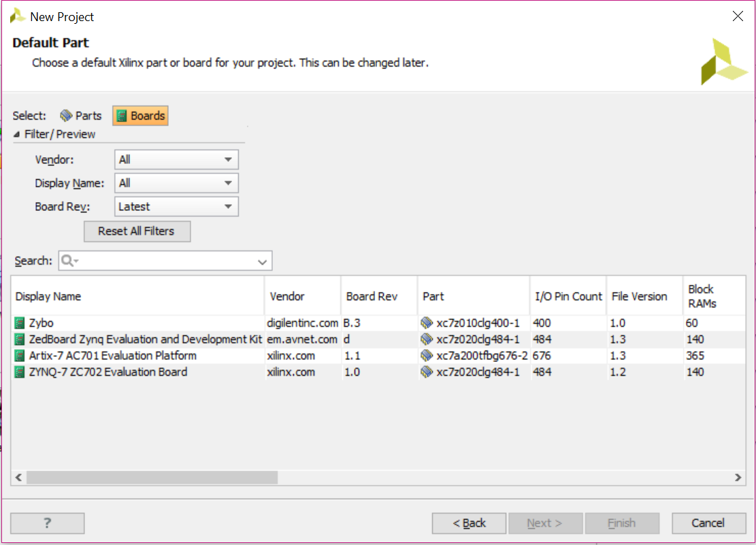Sort by Board Rev column header
756x545 pixels.
coord(379,296)
